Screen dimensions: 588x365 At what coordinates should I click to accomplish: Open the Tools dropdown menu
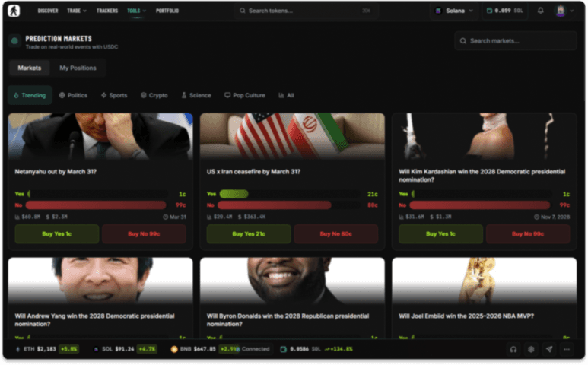click(136, 11)
